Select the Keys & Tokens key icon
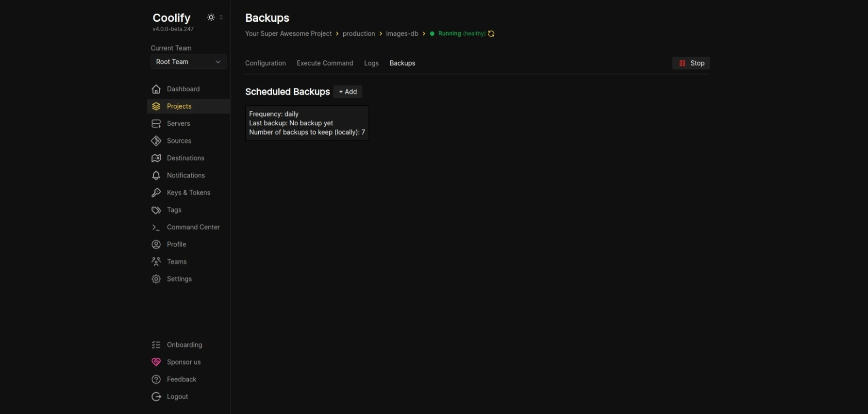 click(x=156, y=193)
